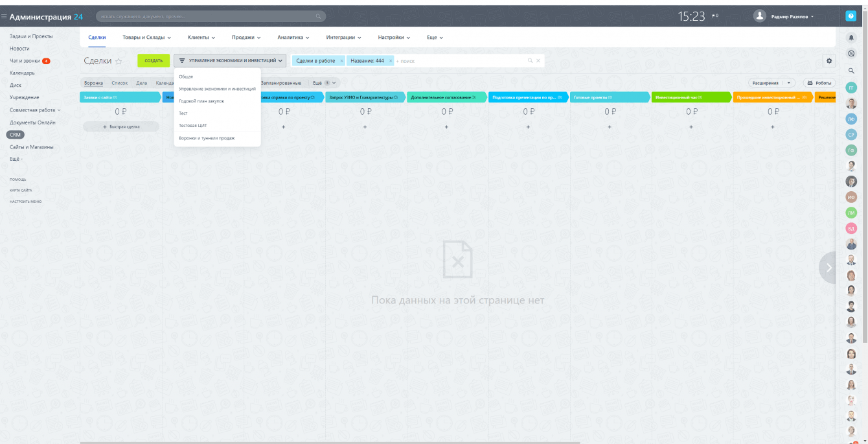Open the hamburger menu beside Администрация 24

tap(4, 16)
